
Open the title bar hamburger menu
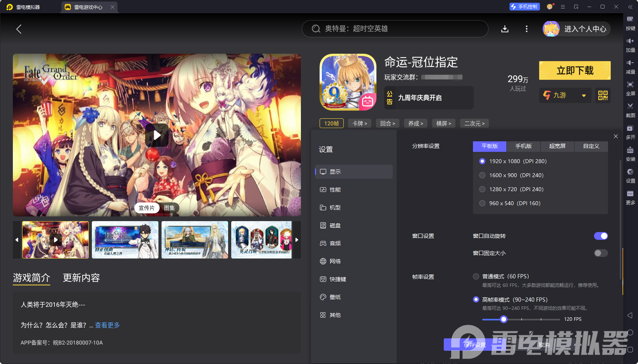point(563,7)
